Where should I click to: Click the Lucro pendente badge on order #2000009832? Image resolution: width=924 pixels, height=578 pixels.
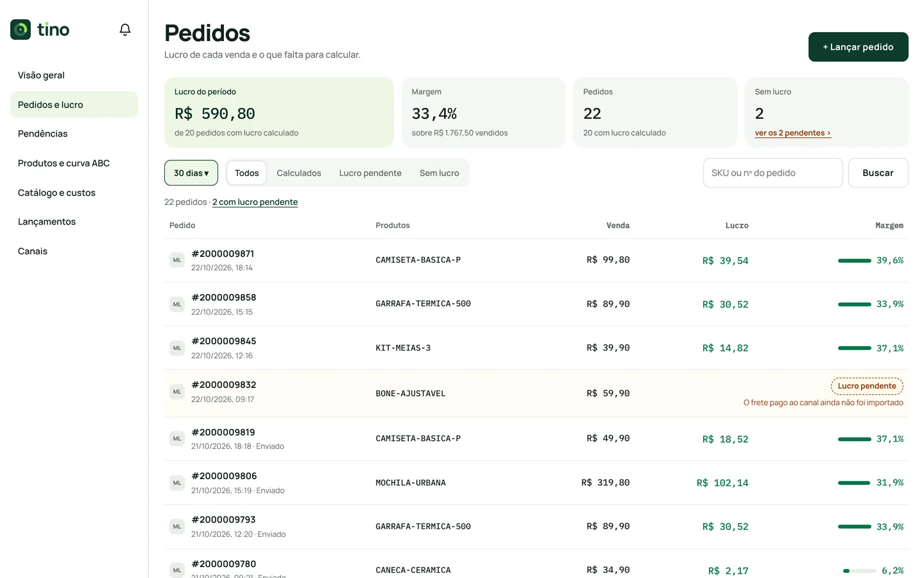[x=867, y=386]
